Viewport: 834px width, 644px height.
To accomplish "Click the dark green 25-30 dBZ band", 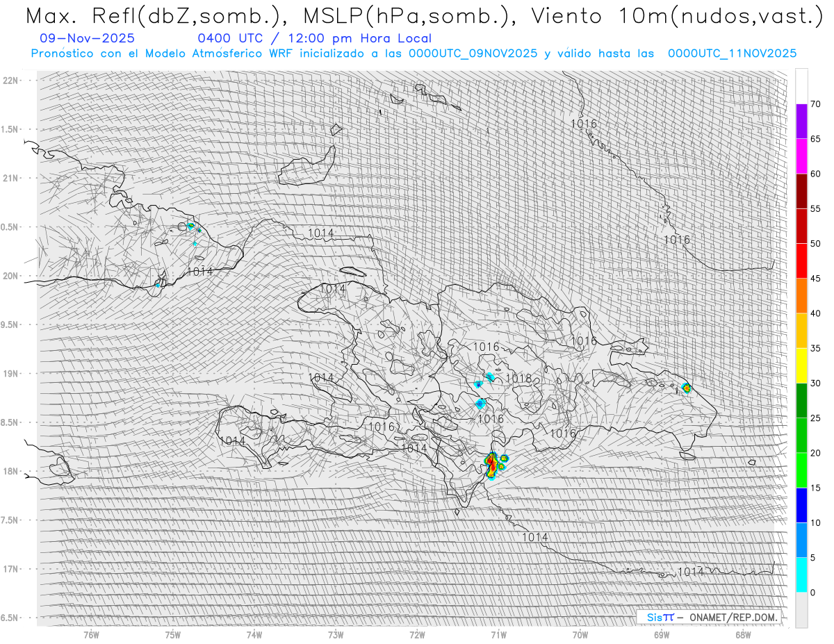I will (801, 400).
